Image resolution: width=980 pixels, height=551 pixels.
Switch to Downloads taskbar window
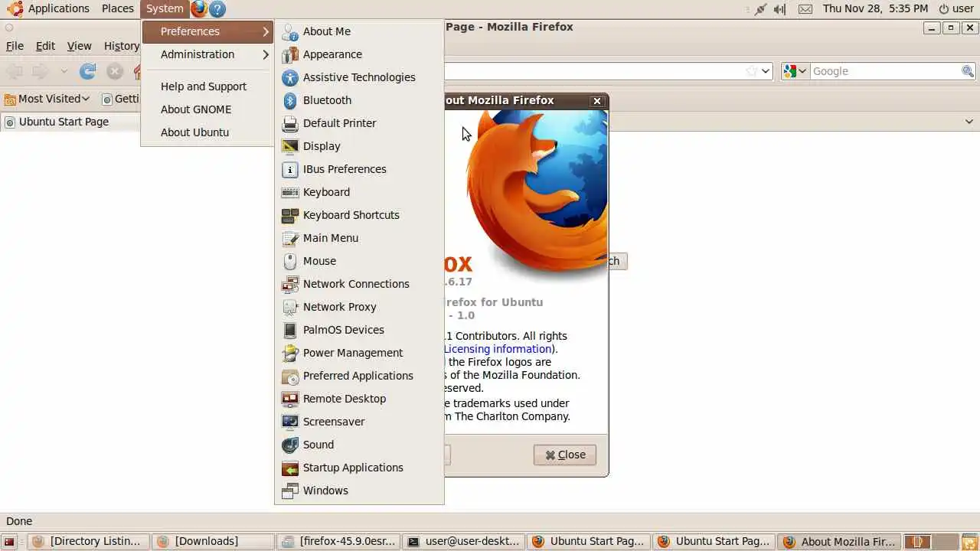(213, 541)
